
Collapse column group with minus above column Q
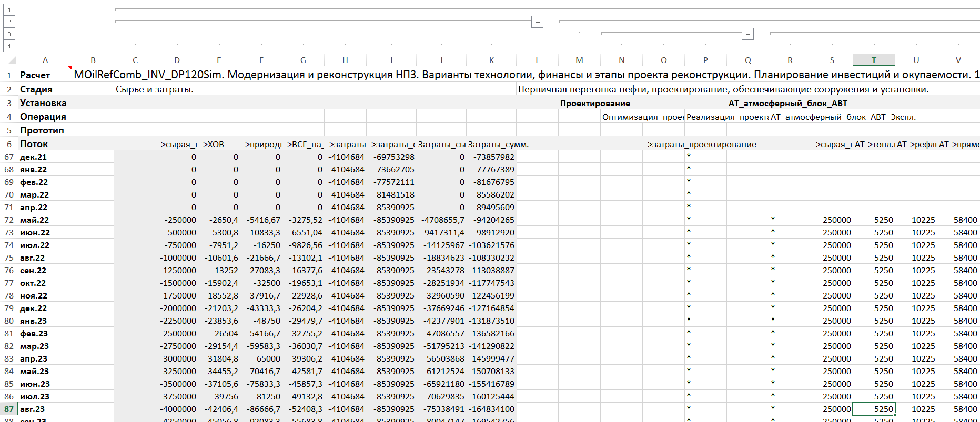pyautogui.click(x=747, y=34)
